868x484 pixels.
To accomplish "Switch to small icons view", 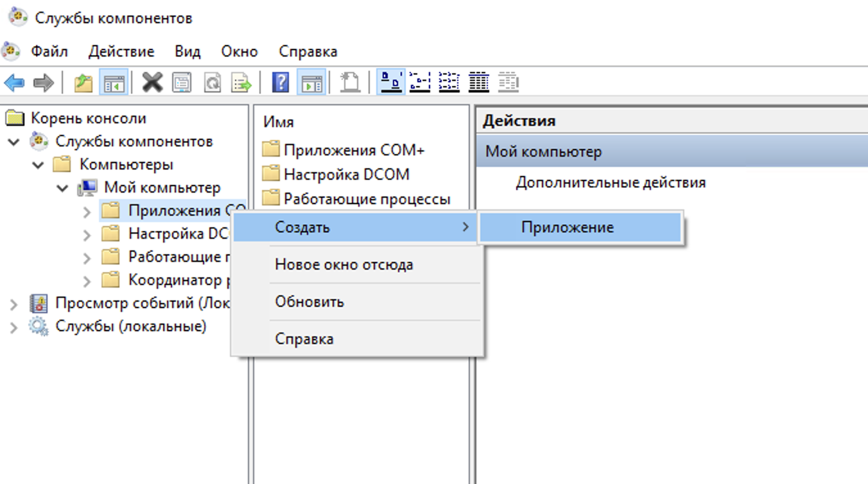I will click(x=420, y=82).
